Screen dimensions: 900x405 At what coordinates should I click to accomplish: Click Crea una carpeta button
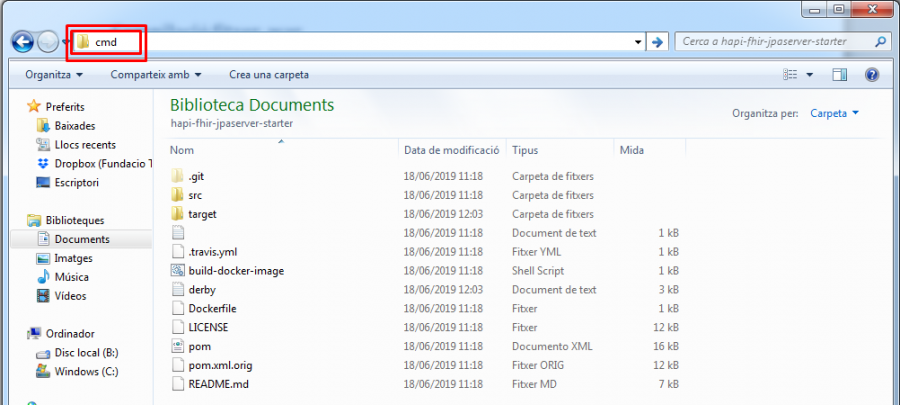click(269, 75)
